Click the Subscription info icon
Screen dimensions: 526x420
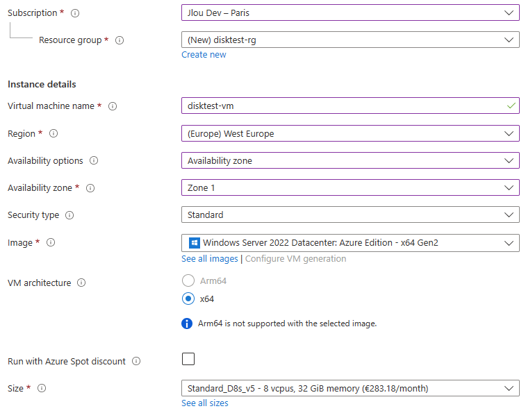pos(75,13)
